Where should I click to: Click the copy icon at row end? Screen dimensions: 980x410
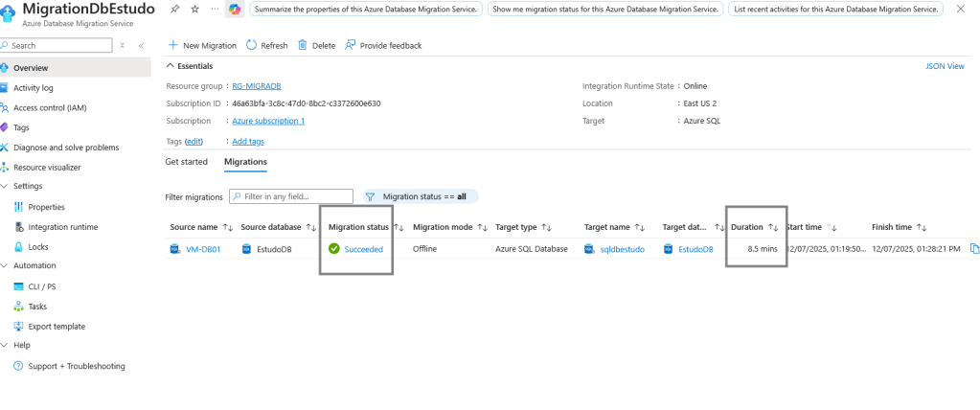tap(974, 249)
